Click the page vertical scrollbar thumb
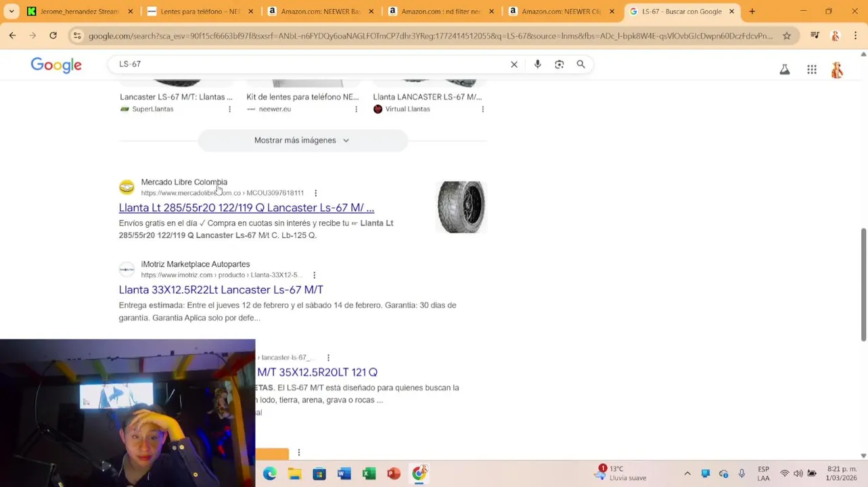The height and width of the screenshot is (487, 868). click(x=863, y=284)
